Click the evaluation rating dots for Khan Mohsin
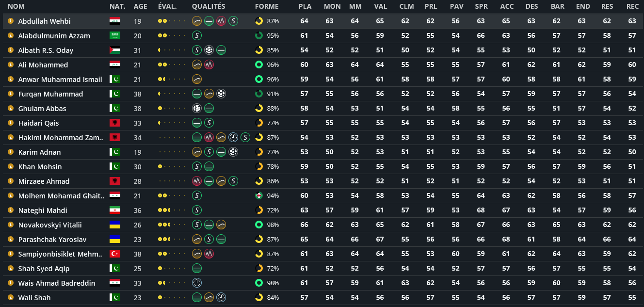Screen dimensions: 644x307 click(x=171, y=166)
